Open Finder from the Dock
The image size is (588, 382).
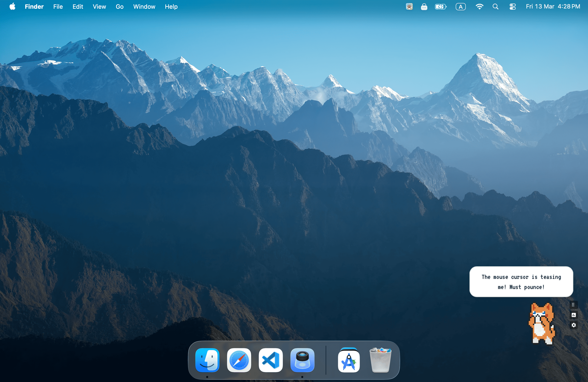coord(207,360)
